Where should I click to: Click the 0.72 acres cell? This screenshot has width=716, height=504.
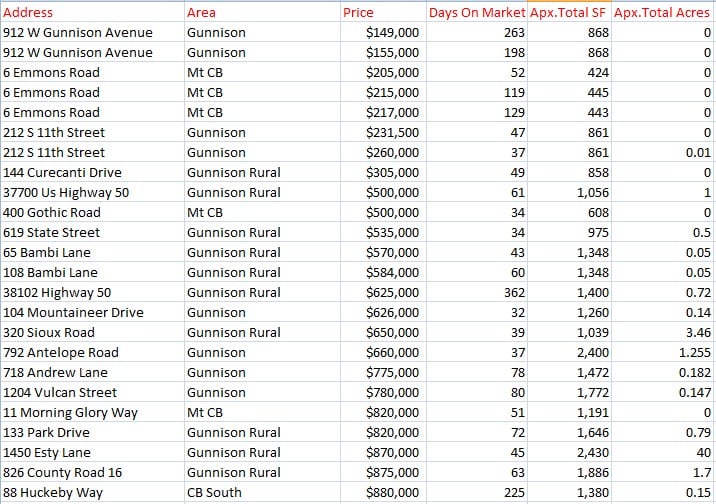663,293
